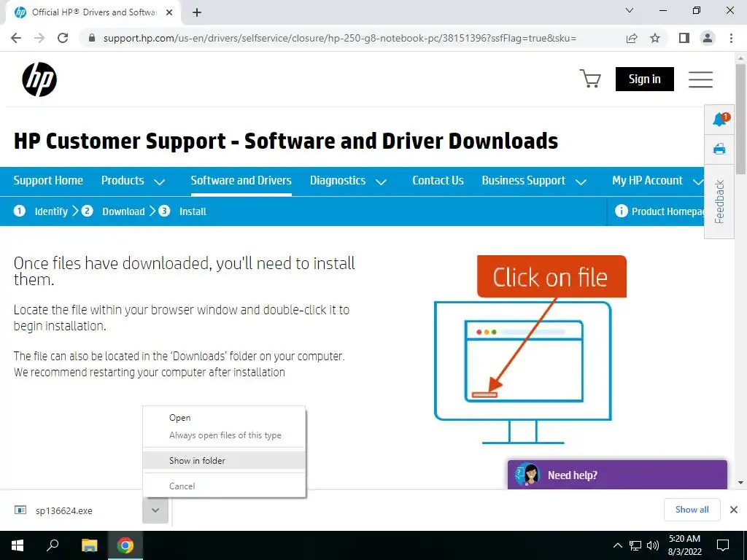Viewport: 747px width, 560px height.
Task: Click the sp136624.exe download item
Action: coord(64,510)
